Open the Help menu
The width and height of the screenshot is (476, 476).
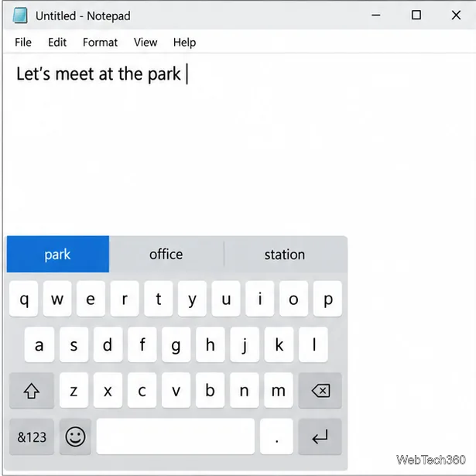184,43
